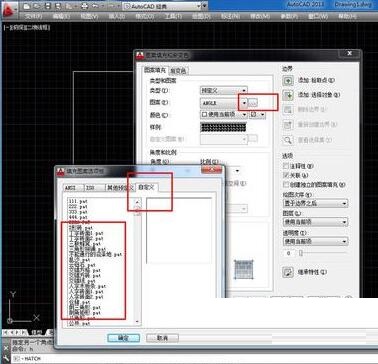
Task: Click the Save As icon in quick access toolbar
Action: click(x=58, y=6)
